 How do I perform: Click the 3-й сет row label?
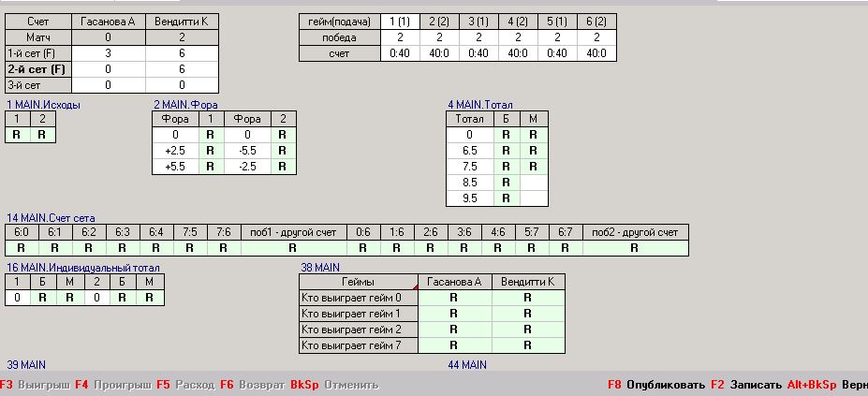38,85
